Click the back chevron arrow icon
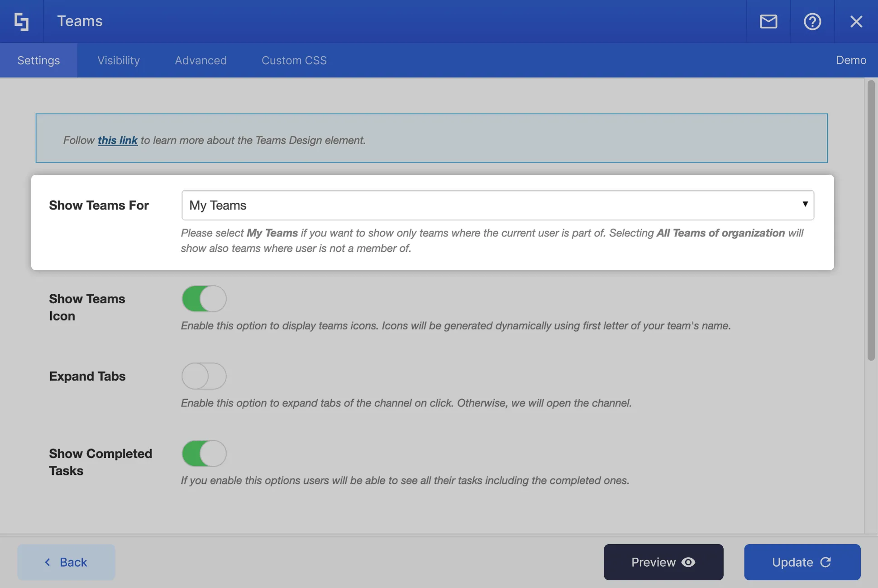The width and height of the screenshot is (878, 588). click(x=48, y=562)
